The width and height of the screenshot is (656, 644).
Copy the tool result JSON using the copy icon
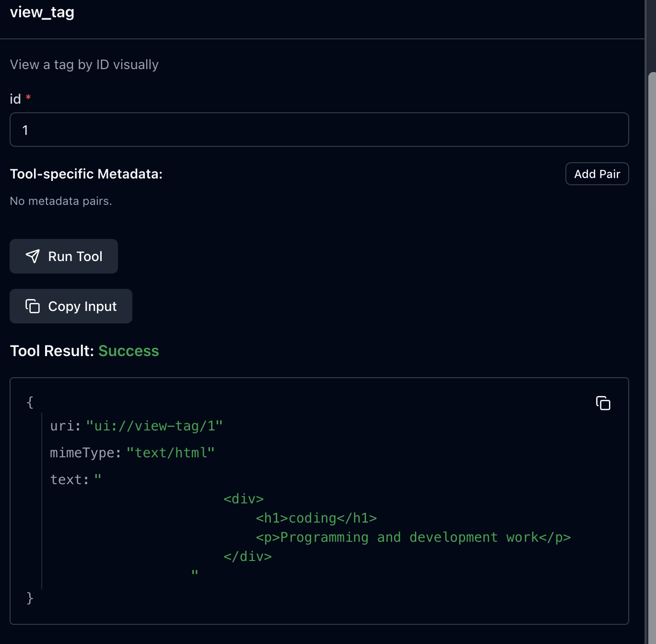coord(603,403)
